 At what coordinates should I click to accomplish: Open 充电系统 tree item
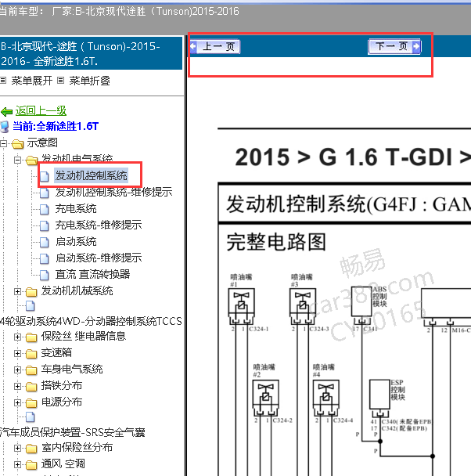76,208
